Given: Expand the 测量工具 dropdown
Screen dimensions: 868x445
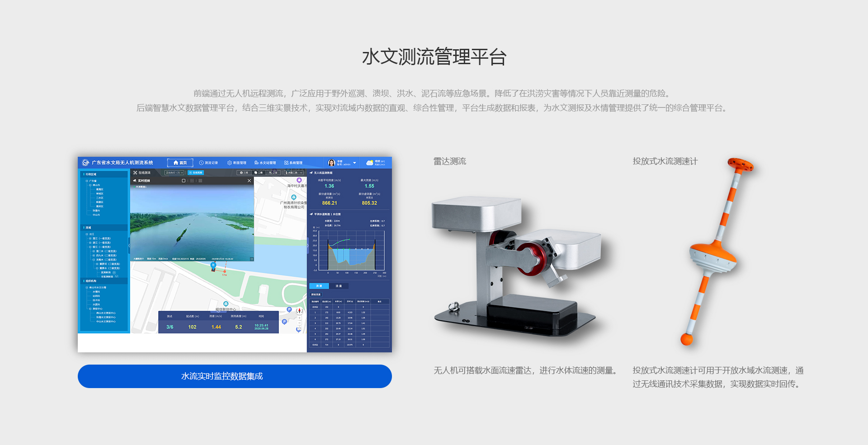Looking at the screenshot, I should 293,173.
